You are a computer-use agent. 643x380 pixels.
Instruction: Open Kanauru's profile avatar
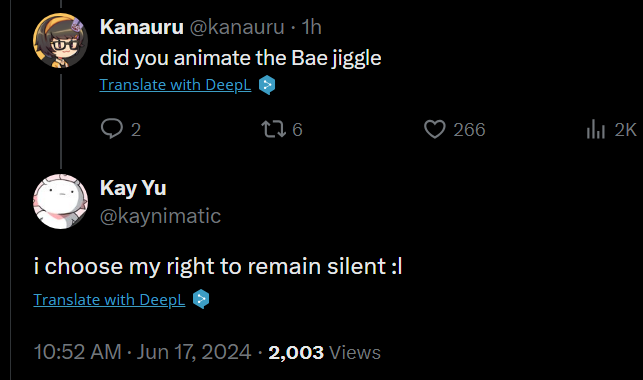(x=60, y=40)
